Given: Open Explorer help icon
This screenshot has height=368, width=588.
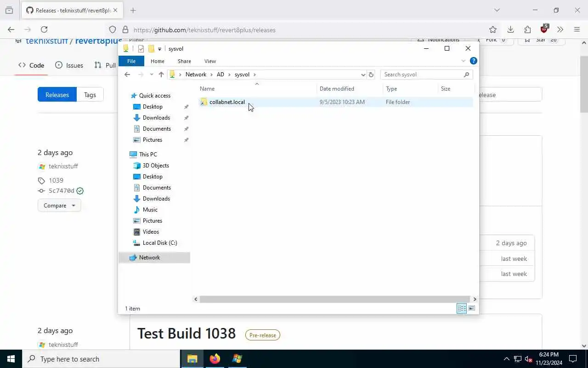Looking at the screenshot, I should 474,61.
